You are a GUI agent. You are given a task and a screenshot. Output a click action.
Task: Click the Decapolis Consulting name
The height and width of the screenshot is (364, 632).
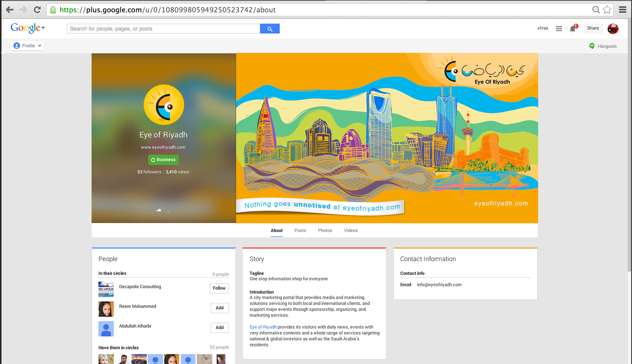(x=140, y=287)
